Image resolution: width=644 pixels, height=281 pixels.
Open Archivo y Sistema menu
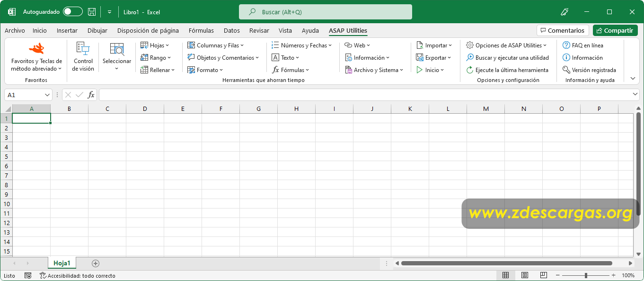click(x=374, y=70)
